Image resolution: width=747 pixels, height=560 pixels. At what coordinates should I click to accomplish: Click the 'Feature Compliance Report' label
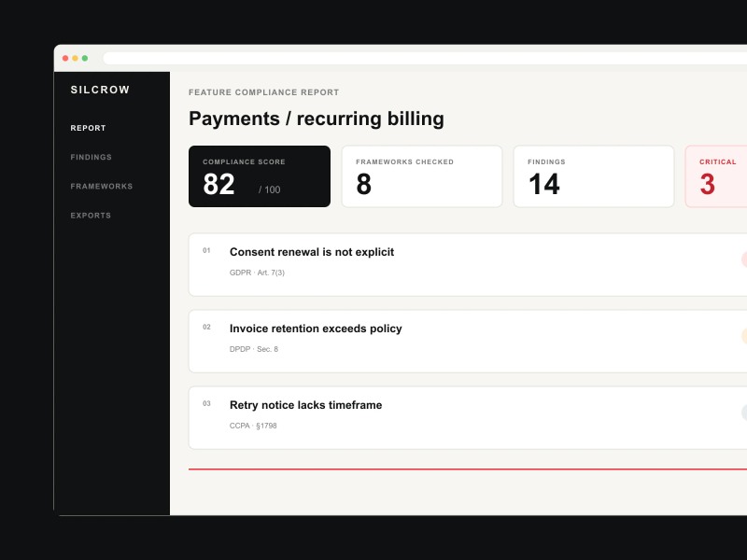click(264, 92)
